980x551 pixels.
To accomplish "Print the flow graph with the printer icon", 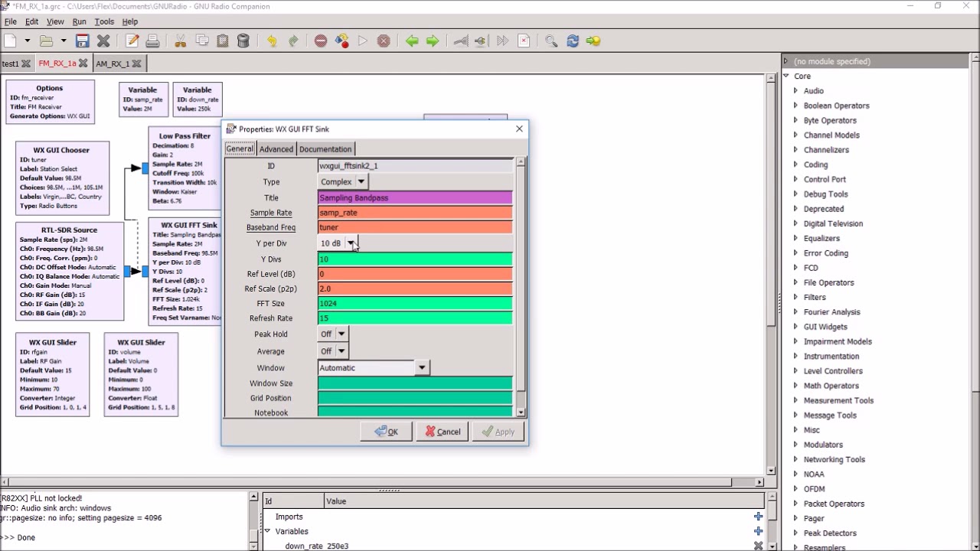I will (152, 41).
